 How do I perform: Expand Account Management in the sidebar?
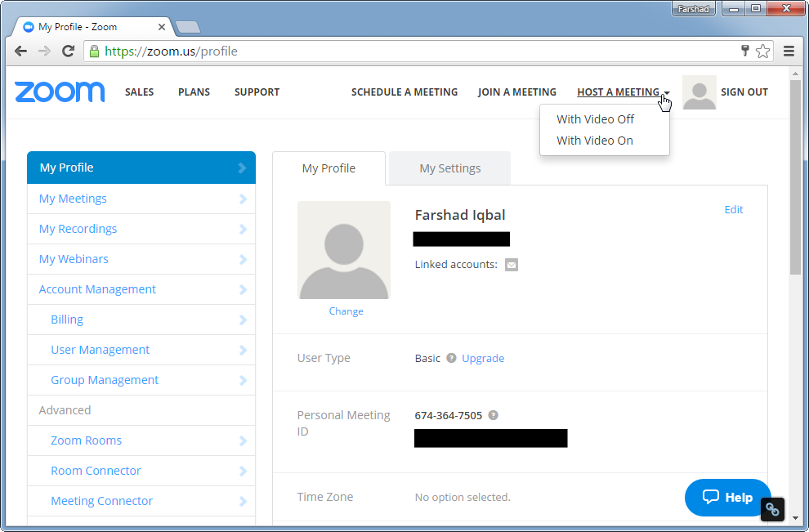(x=97, y=289)
